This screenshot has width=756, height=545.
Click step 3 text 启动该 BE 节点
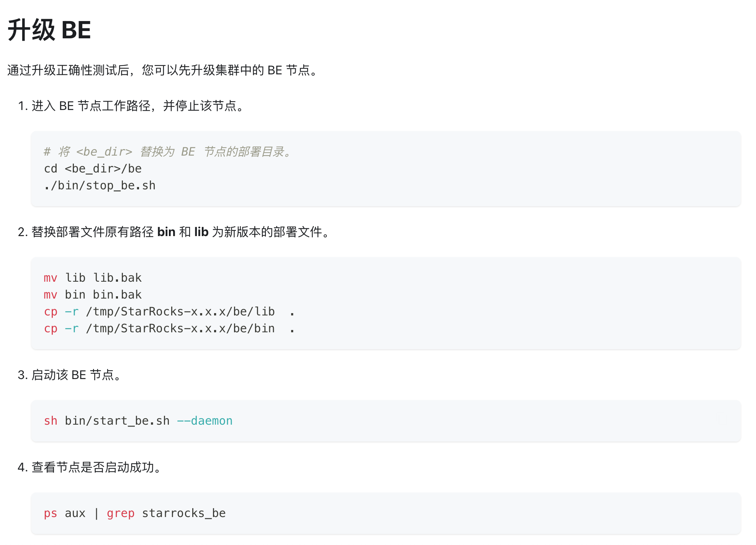pos(76,375)
